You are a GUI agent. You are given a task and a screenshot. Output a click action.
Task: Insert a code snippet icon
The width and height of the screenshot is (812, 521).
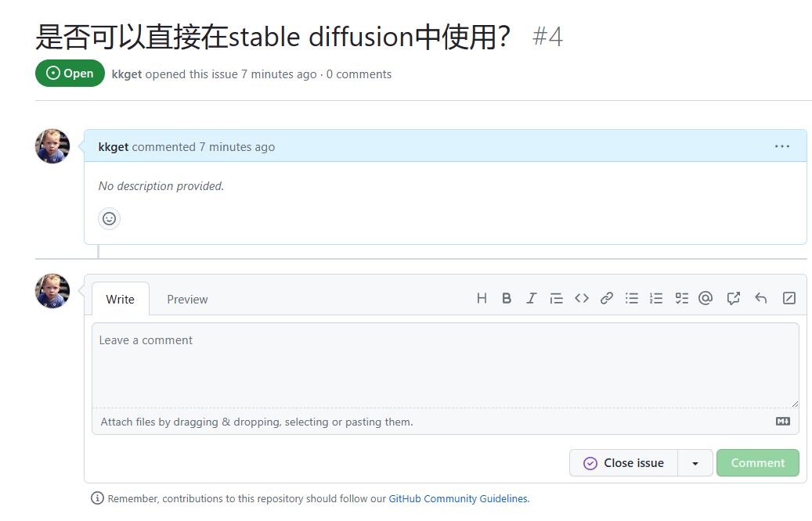(582, 298)
